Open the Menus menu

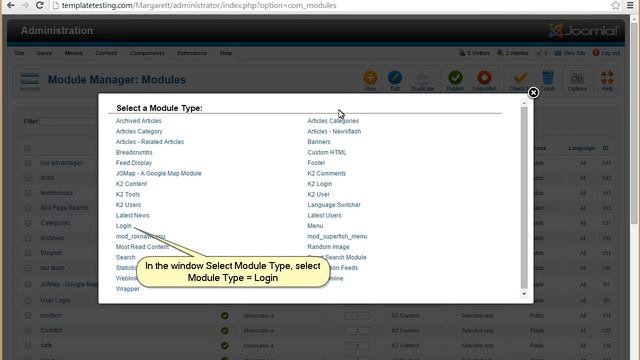[73, 53]
